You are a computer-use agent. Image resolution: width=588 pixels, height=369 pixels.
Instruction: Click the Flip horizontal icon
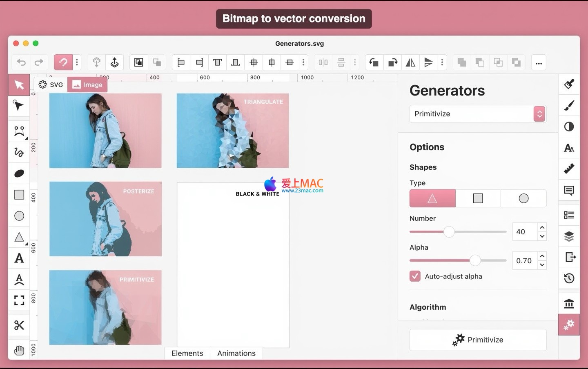pyautogui.click(x=410, y=62)
